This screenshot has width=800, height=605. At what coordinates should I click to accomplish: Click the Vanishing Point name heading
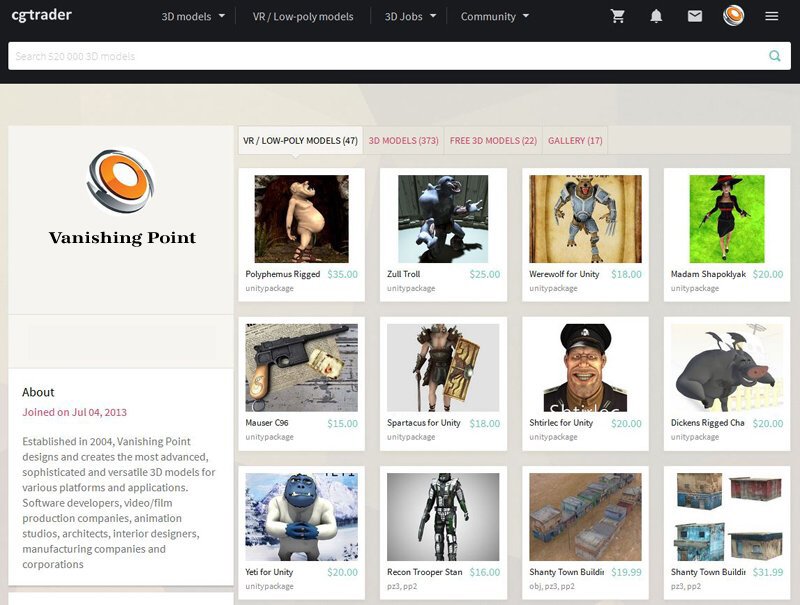click(122, 238)
